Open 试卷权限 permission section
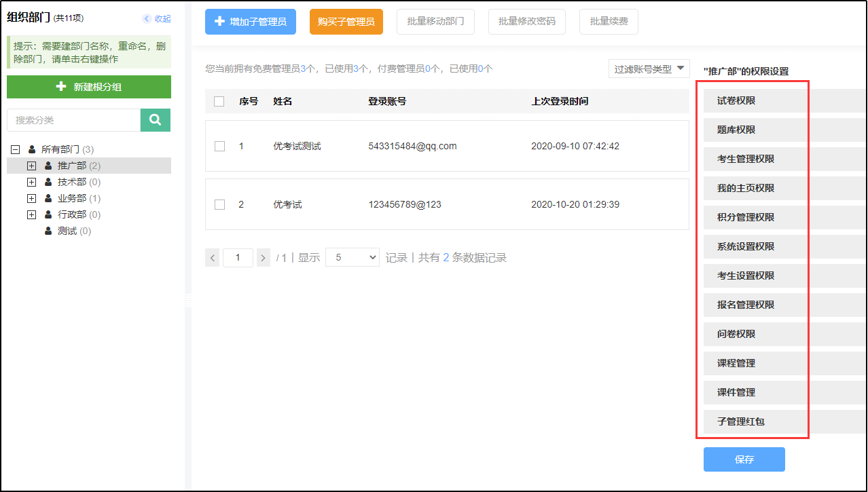Screen dimensions: 868x492 785,100
